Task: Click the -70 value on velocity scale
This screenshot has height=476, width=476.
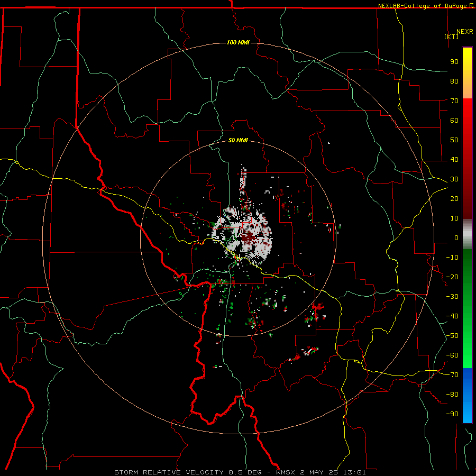Action: pos(452,375)
